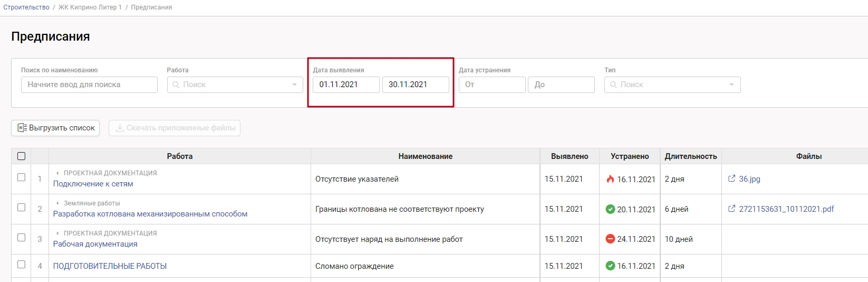Open Подключение к сетям work link
868x282 pixels.
[93, 184]
